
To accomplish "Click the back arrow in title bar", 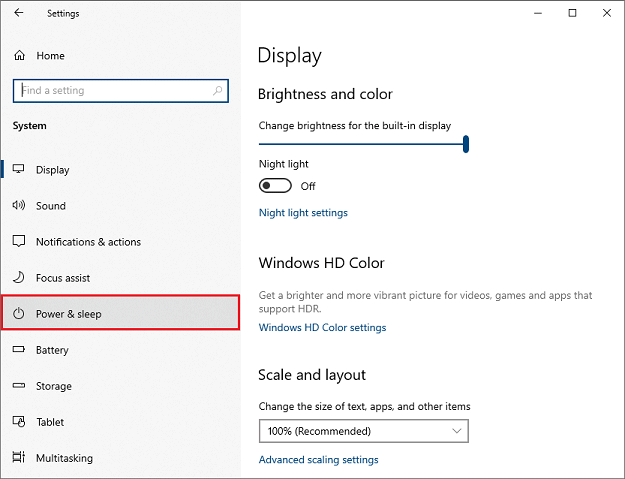I will click(x=19, y=13).
